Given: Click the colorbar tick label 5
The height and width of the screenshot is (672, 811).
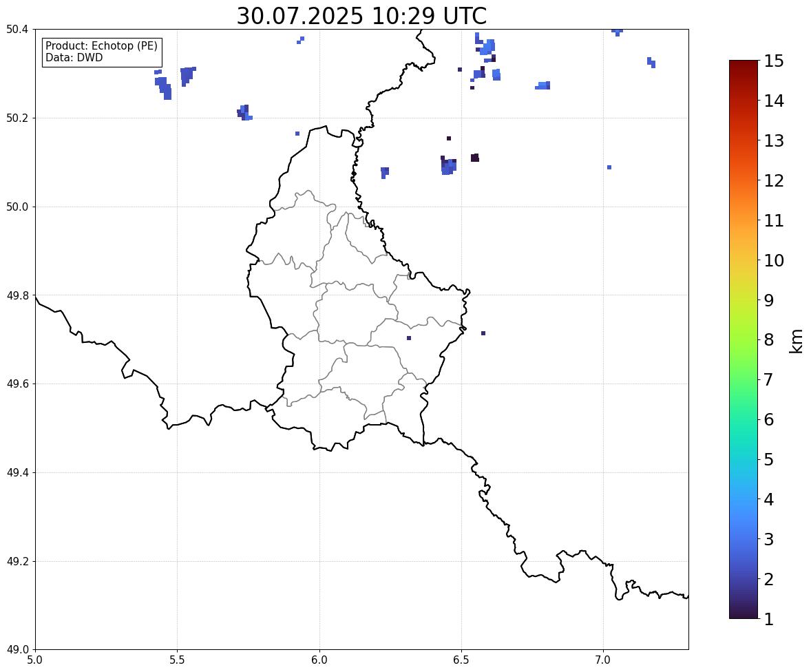Looking at the screenshot, I should coord(769,459).
